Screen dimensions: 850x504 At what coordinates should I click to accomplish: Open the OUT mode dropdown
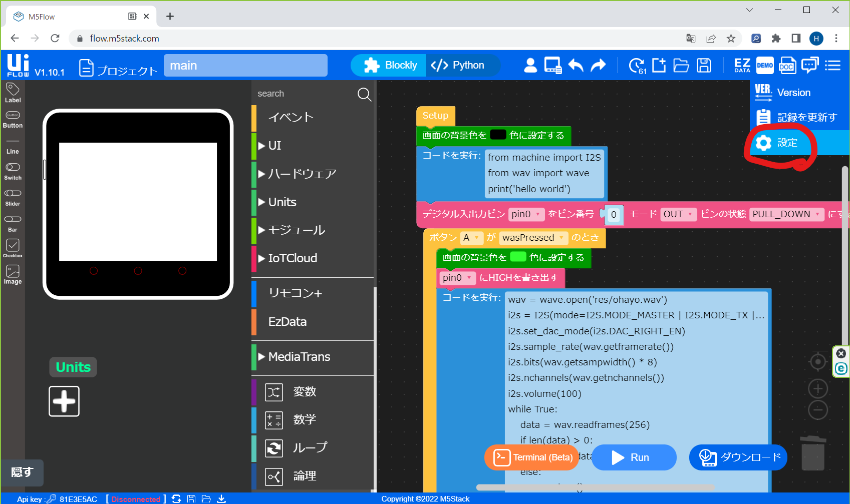678,214
